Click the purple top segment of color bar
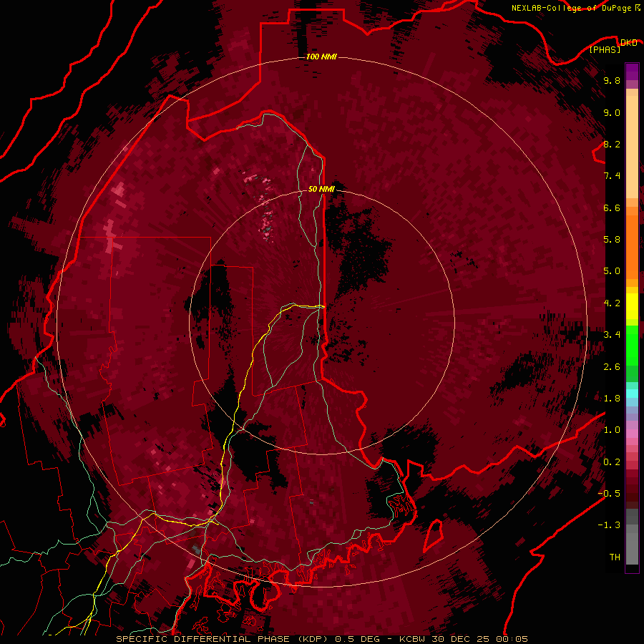The width and height of the screenshot is (644, 644). [x=632, y=72]
